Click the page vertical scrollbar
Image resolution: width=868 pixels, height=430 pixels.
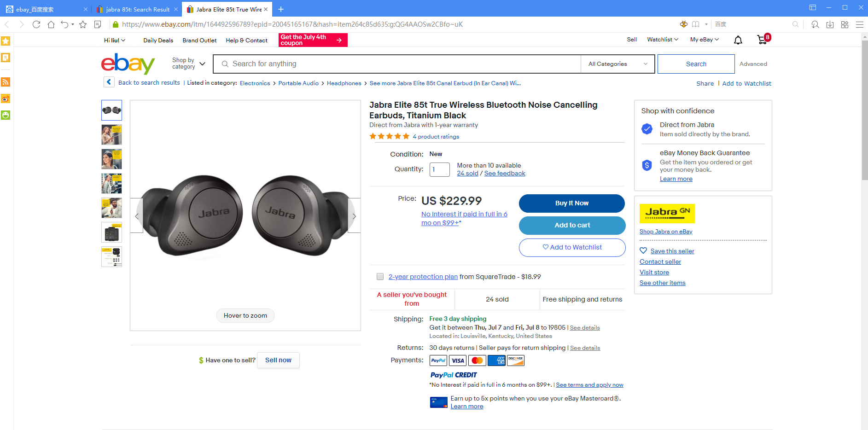point(864,110)
